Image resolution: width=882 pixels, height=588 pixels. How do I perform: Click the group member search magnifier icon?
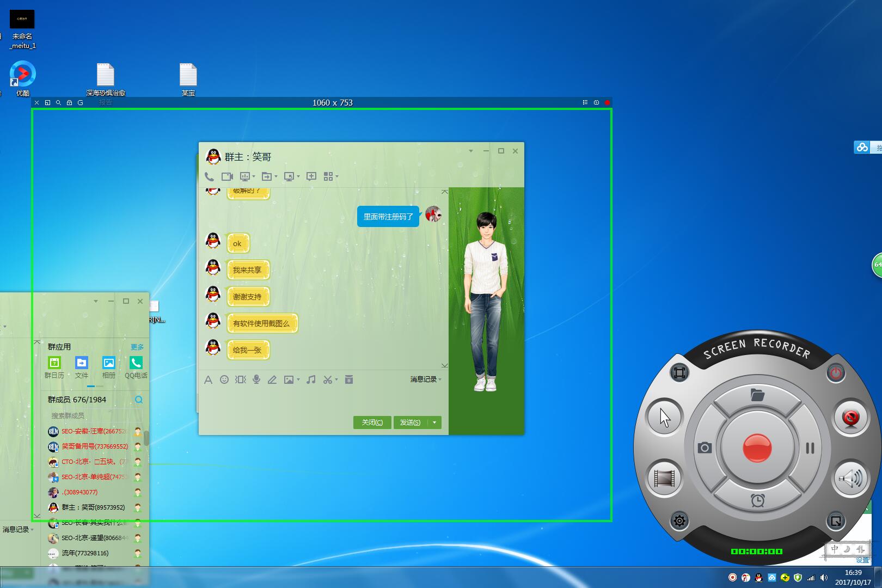139,400
